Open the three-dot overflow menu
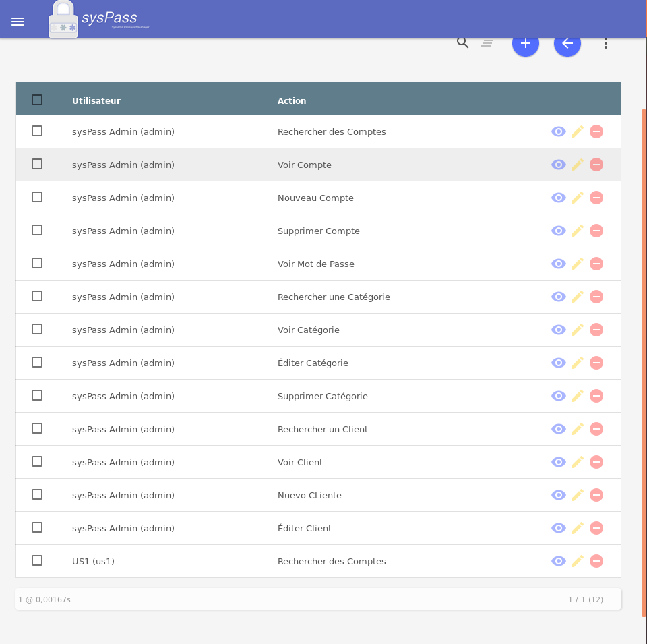Image resolution: width=647 pixels, height=644 pixels. tap(605, 42)
